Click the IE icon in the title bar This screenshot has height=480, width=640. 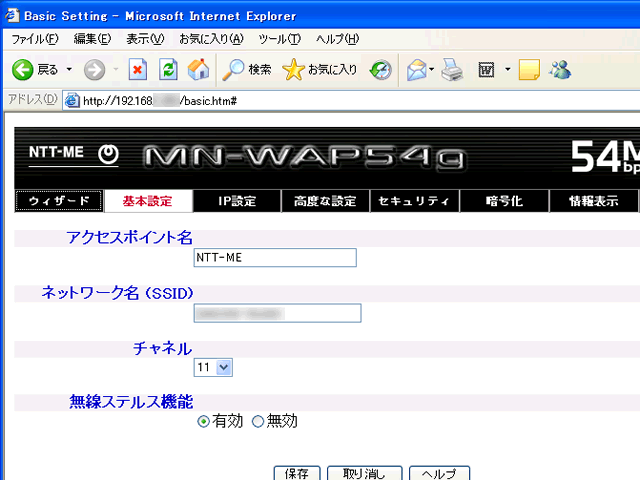click(x=11, y=16)
